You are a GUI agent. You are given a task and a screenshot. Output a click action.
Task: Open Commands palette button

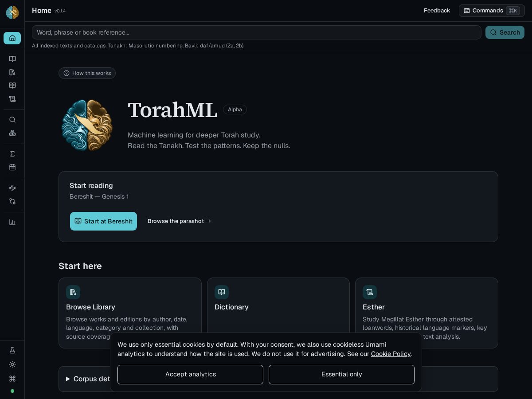[492, 11]
